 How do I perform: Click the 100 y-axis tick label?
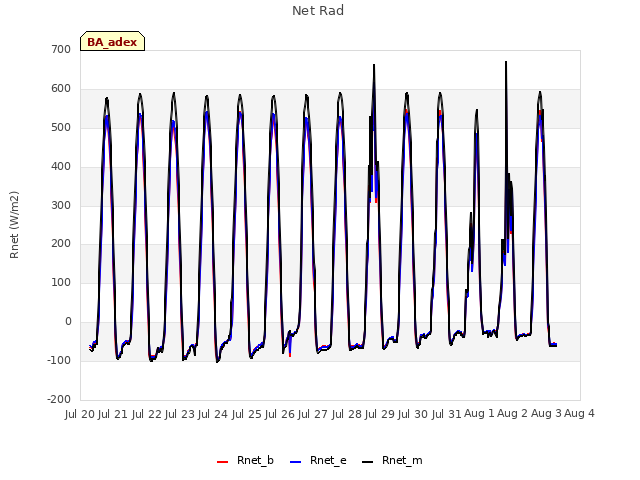(61, 282)
